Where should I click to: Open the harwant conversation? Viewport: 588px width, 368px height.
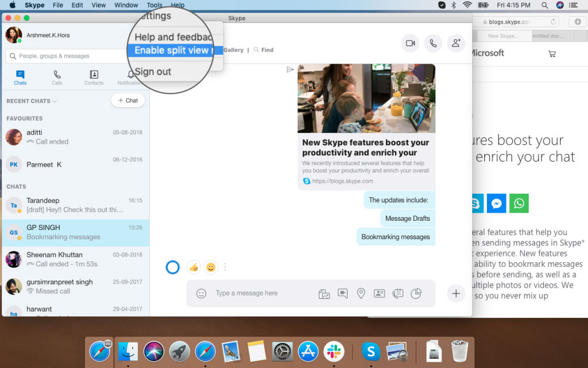pyautogui.click(x=76, y=310)
